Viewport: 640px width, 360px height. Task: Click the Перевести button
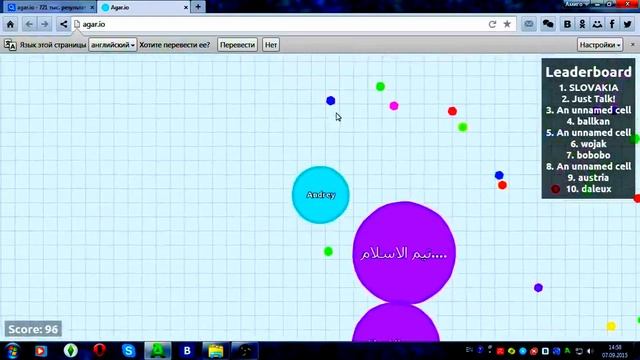[237, 45]
